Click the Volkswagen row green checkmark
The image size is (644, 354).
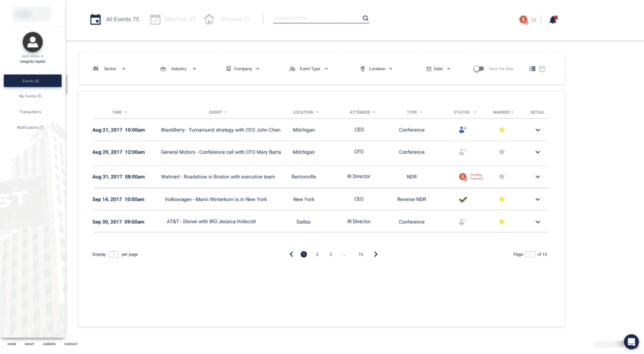463,199
